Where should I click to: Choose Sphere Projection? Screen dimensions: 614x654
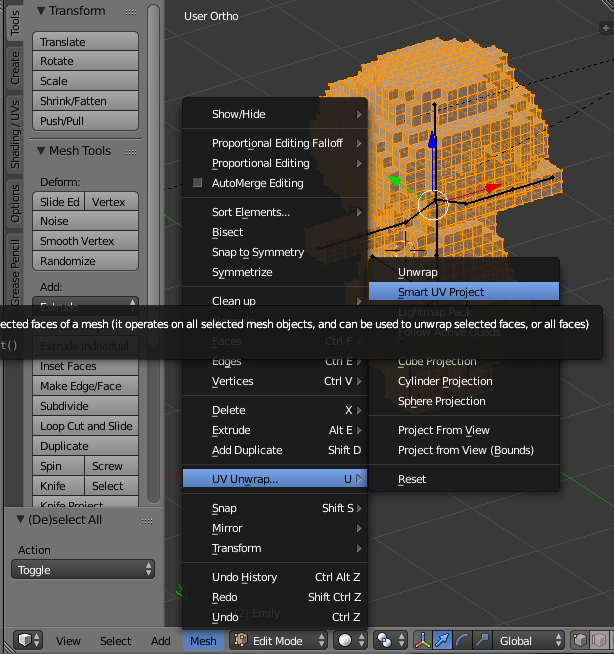(x=464, y=401)
